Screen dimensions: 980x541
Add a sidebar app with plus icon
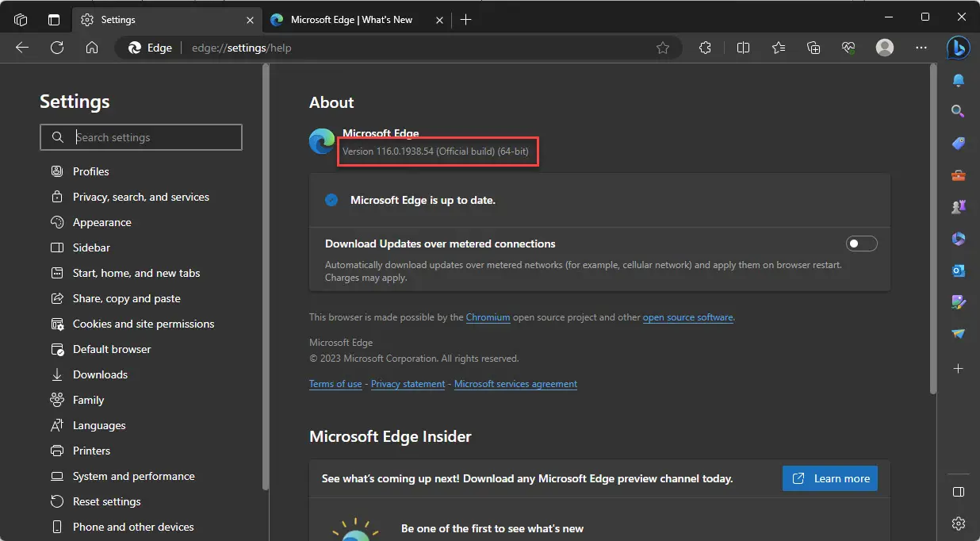(959, 369)
